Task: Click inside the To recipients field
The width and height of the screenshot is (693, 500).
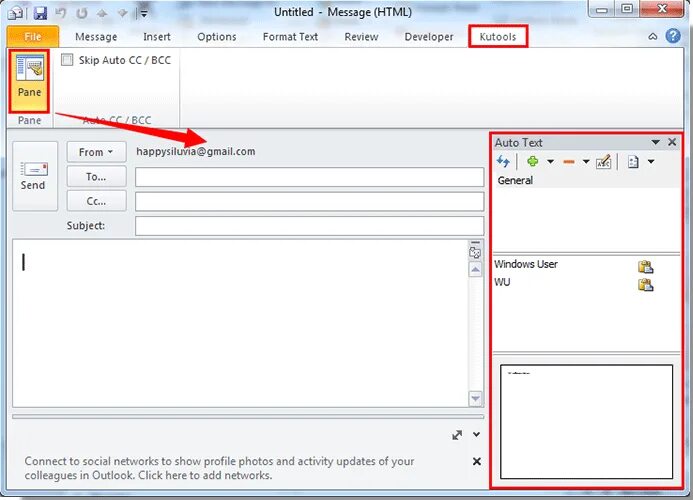Action: (309, 177)
